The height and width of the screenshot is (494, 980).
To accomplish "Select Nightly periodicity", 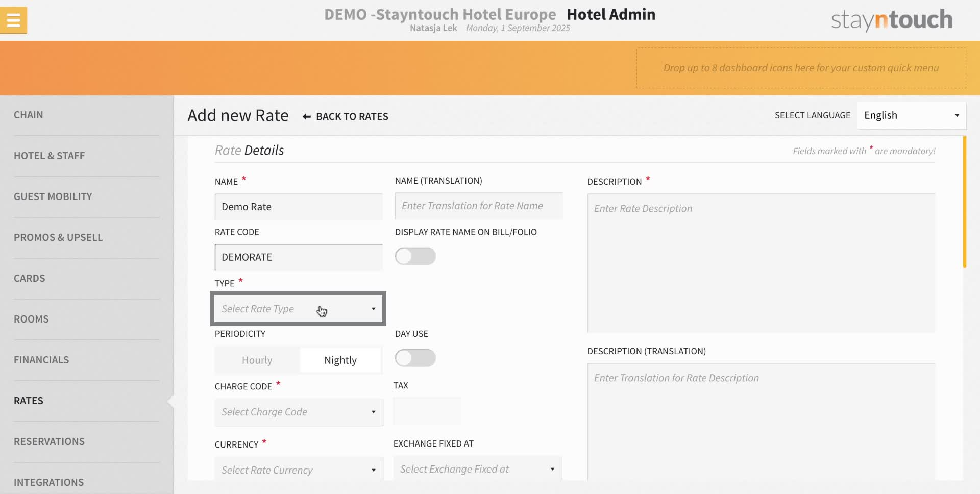I will 340,360.
